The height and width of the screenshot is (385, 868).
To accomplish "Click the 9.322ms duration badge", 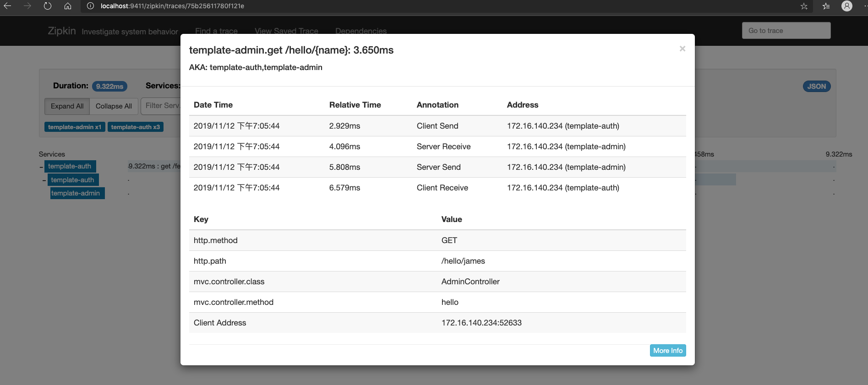I will pyautogui.click(x=110, y=86).
